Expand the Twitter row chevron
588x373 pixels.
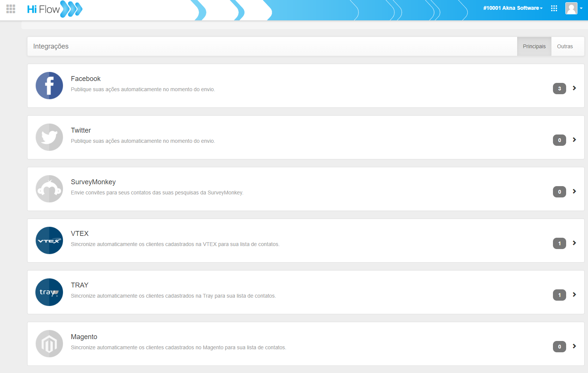tap(574, 140)
